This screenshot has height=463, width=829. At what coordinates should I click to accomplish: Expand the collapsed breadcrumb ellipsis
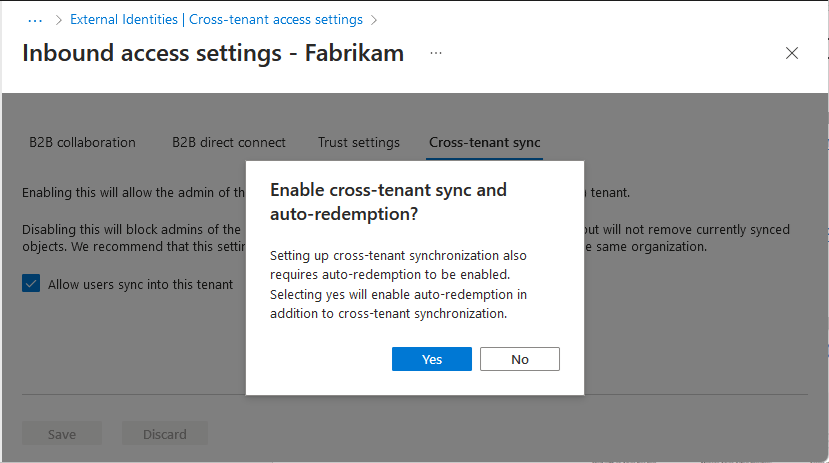[35, 20]
